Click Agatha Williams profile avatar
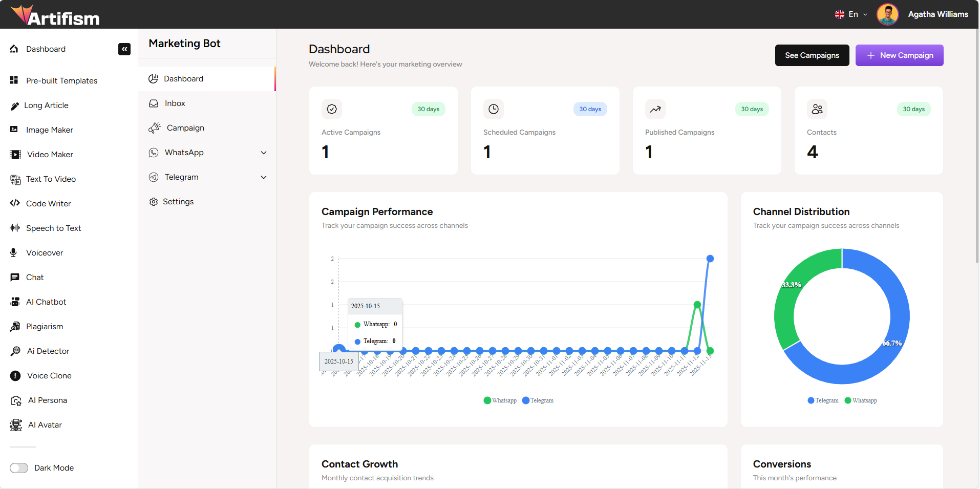Screen dimensions: 980x489 887,14
